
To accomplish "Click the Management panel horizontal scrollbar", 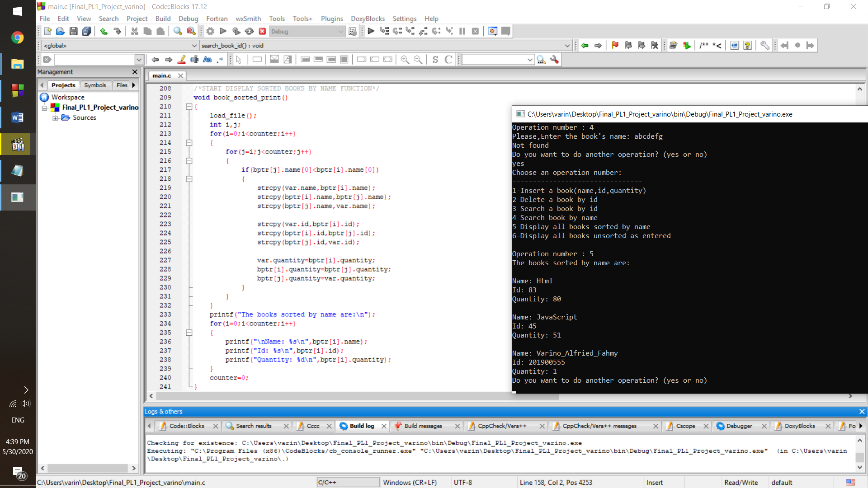I will tap(88, 468).
